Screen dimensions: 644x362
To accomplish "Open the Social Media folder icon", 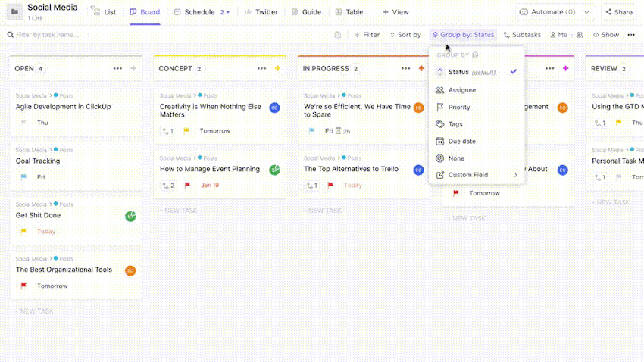I will [15, 12].
